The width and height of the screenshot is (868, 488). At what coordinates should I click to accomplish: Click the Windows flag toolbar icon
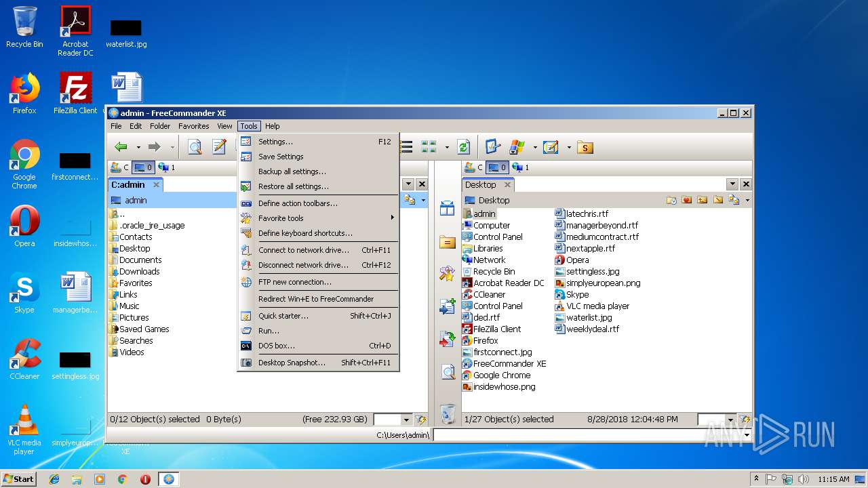click(x=517, y=147)
